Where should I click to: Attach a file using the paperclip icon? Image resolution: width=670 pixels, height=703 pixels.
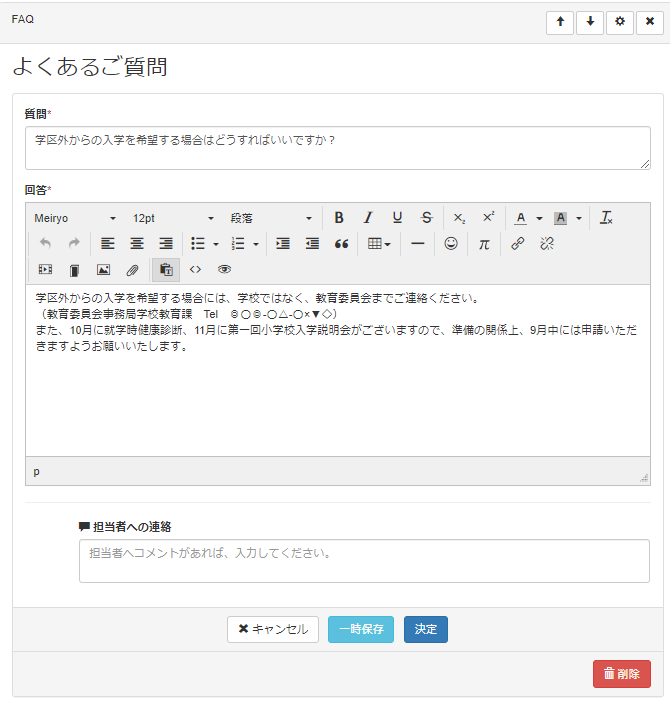coord(132,269)
